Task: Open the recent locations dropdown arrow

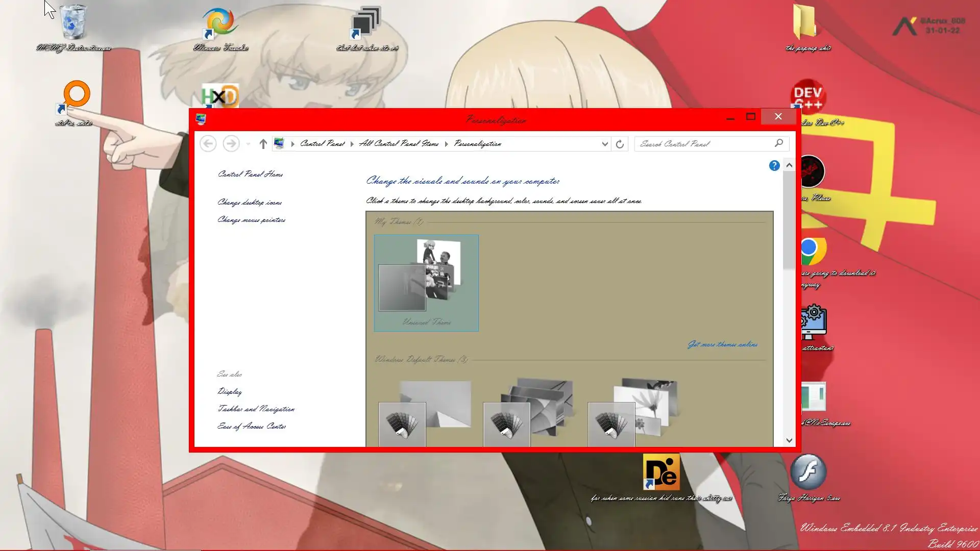Action: (x=248, y=144)
